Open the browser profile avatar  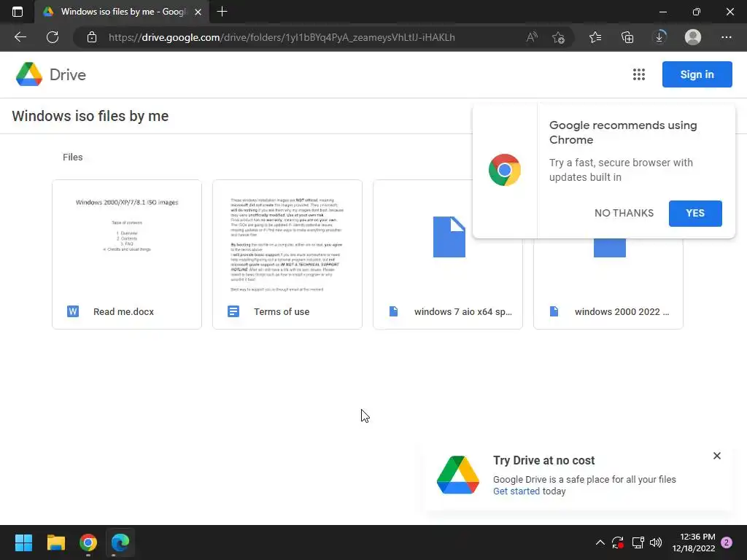(693, 37)
